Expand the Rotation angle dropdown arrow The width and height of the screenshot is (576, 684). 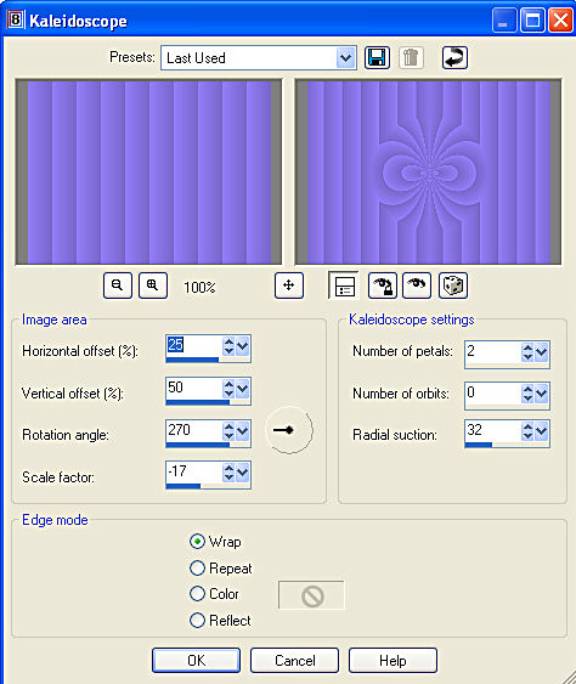point(243,431)
